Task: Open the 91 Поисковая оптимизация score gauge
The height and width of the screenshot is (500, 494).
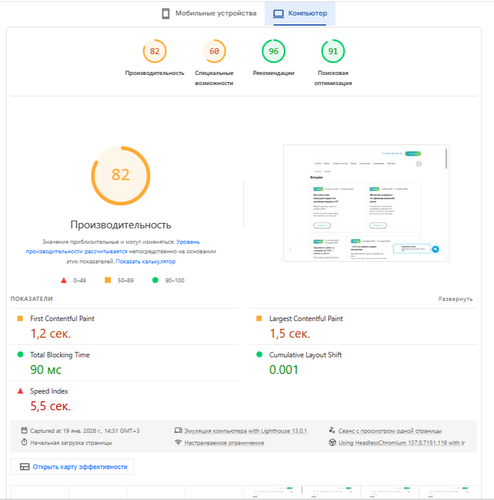Action: pos(333,51)
